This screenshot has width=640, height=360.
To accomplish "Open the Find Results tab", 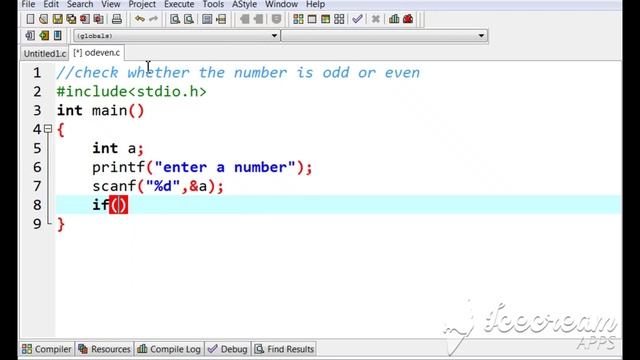I will (x=284, y=349).
